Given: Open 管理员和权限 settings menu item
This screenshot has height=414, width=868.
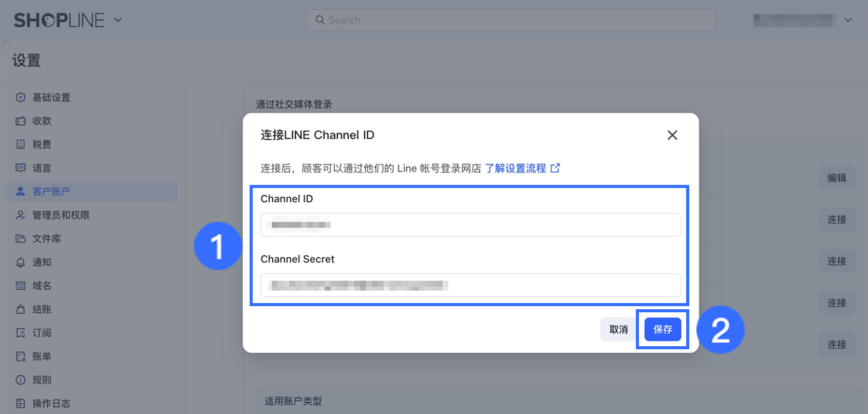Looking at the screenshot, I should (x=61, y=215).
